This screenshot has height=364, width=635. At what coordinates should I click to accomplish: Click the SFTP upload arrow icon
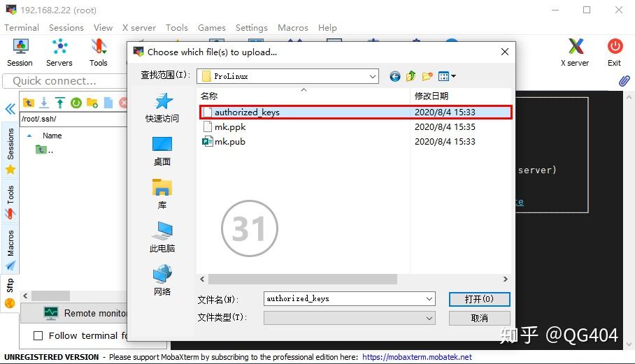click(x=60, y=103)
